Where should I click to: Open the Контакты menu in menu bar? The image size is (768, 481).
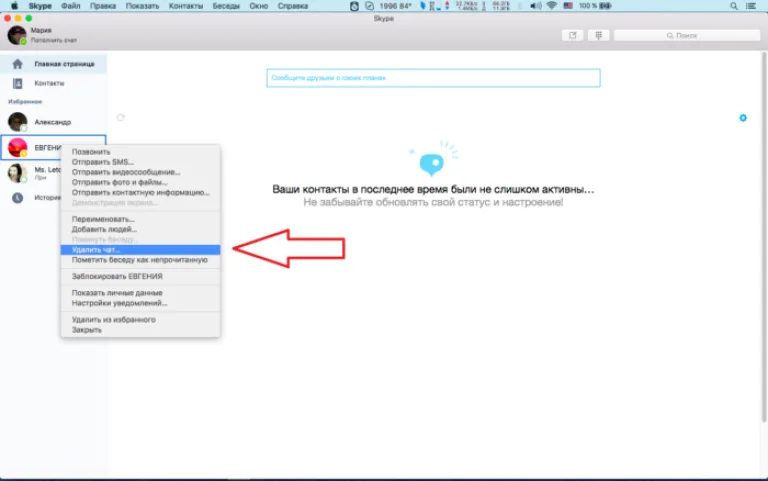[186, 6]
